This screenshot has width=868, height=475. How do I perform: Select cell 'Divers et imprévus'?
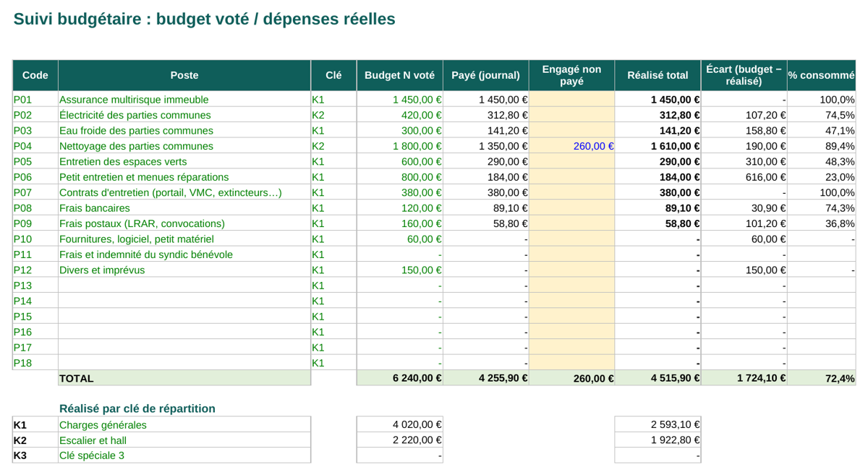184,270
